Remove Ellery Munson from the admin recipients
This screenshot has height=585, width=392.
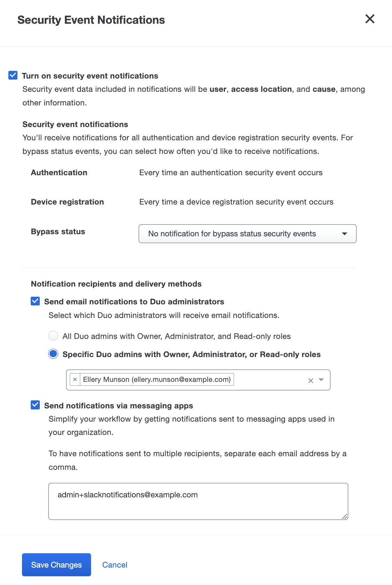pyautogui.click(x=75, y=379)
